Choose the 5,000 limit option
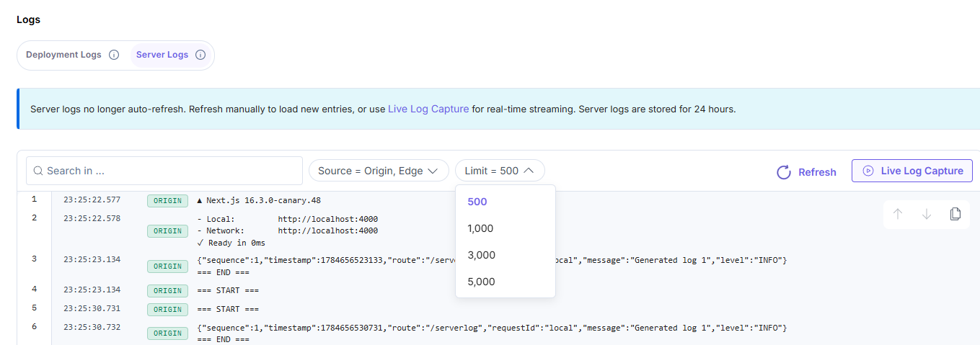Image resolution: width=980 pixels, height=345 pixels. [x=506, y=282]
